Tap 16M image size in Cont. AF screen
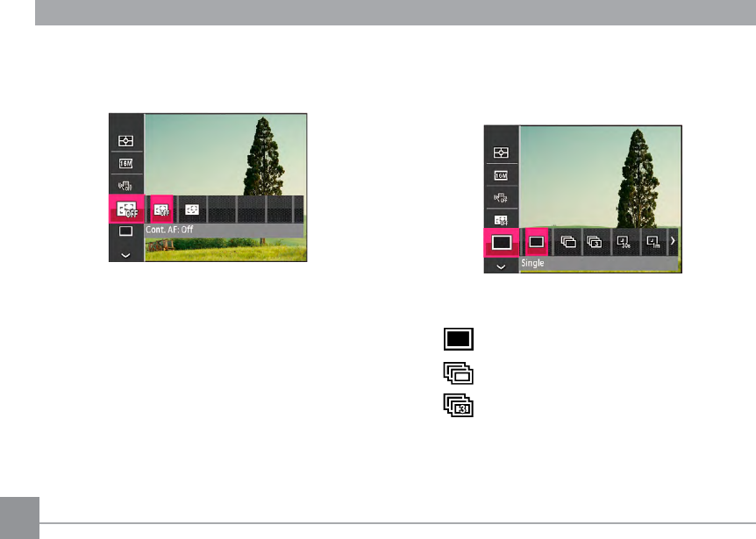The height and width of the screenshot is (539, 756). [x=125, y=163]
